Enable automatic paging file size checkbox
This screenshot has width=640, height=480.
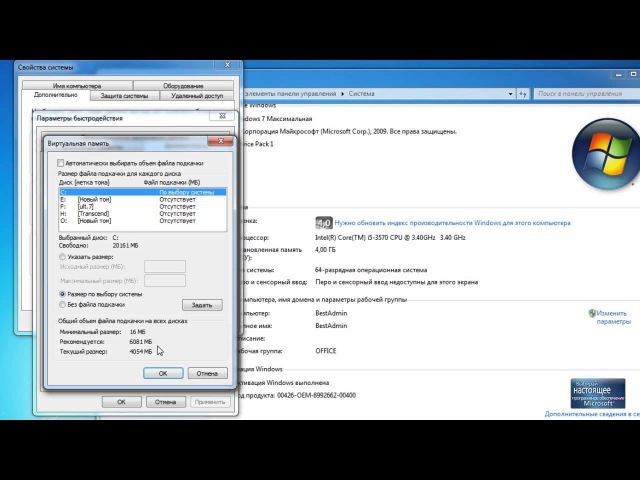(60, 163)
